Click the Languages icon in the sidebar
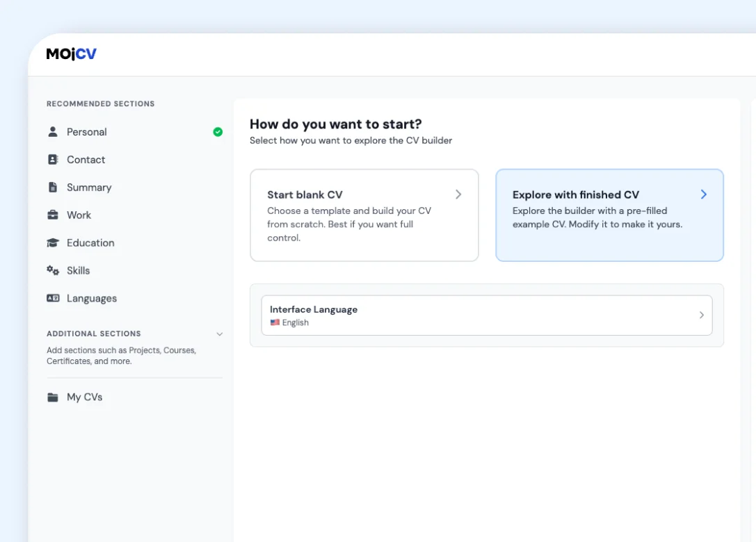This screenshot has height=542, width=756. (53, 298)
